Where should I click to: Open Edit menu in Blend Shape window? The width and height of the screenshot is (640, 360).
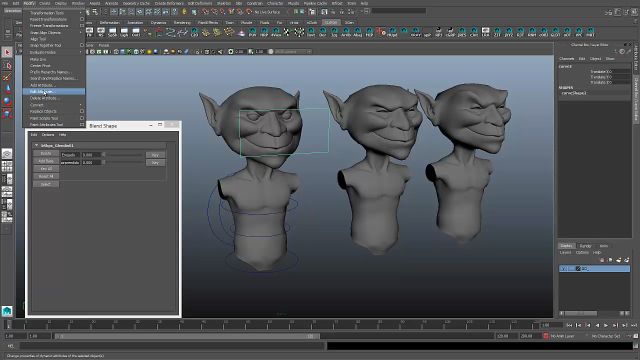coord(34,134)
